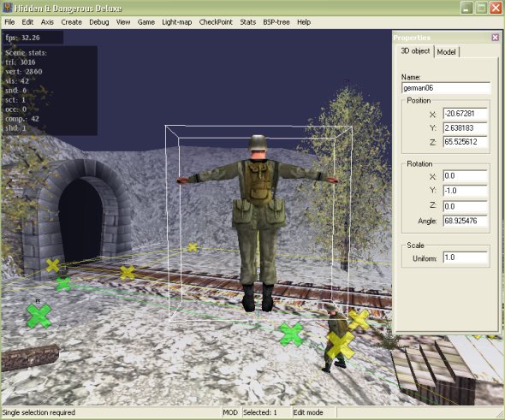The image size is (505, 420).
Task: Click the 'vert: 2860' scene stat
Action: pos(24,72)
